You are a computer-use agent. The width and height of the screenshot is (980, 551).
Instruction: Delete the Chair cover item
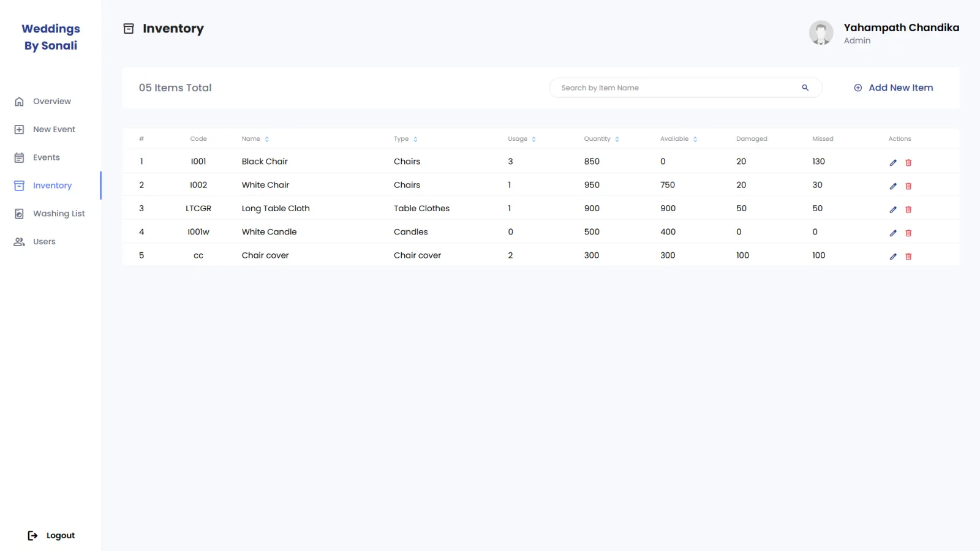908,257
